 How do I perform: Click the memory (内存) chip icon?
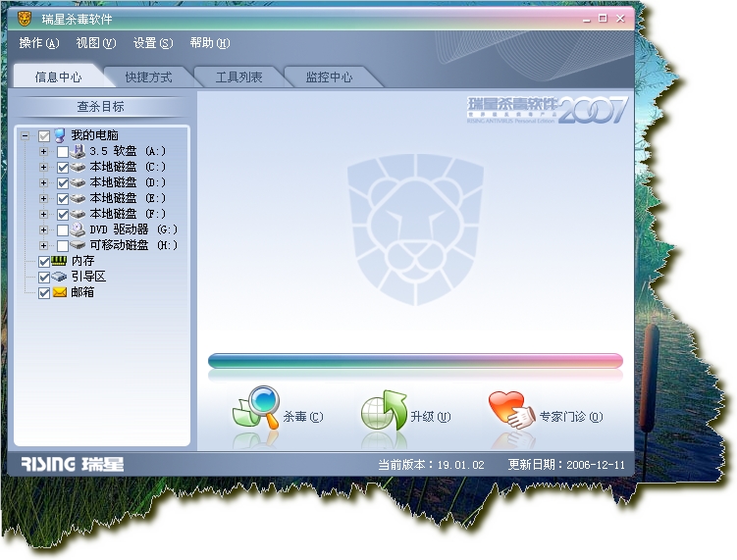click(x=59, y=261)
